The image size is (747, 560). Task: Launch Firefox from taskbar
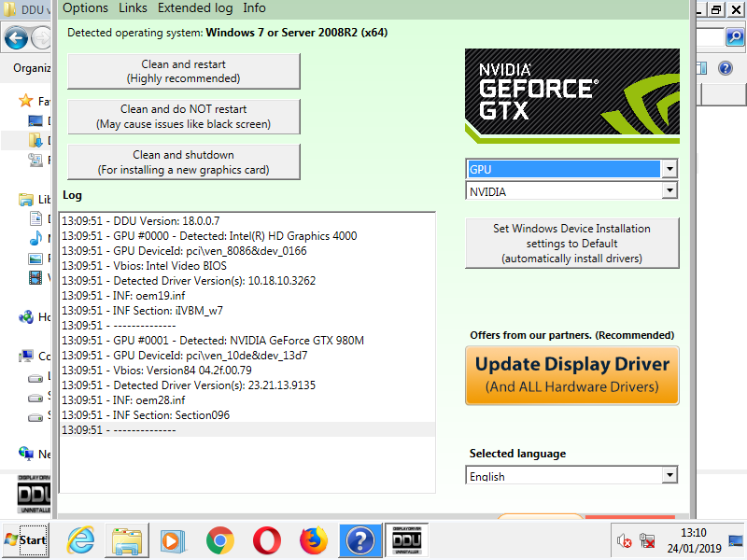314,541
